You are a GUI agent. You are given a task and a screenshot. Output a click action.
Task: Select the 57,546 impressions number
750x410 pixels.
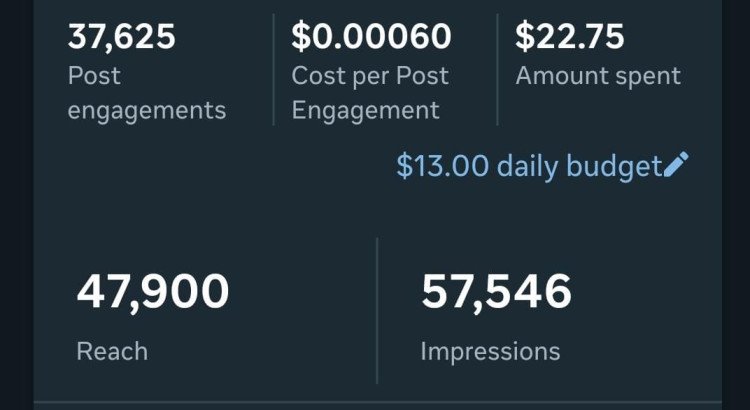(496, 292)
